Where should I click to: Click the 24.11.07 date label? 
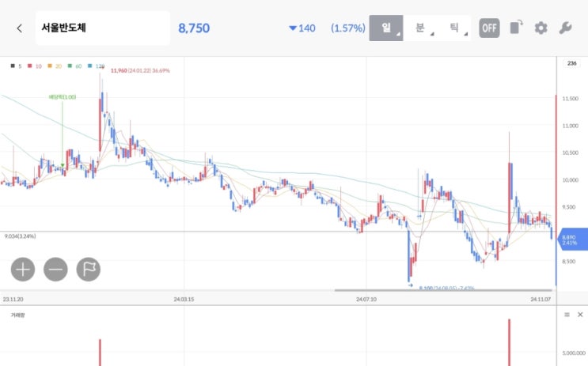[541, 300]
